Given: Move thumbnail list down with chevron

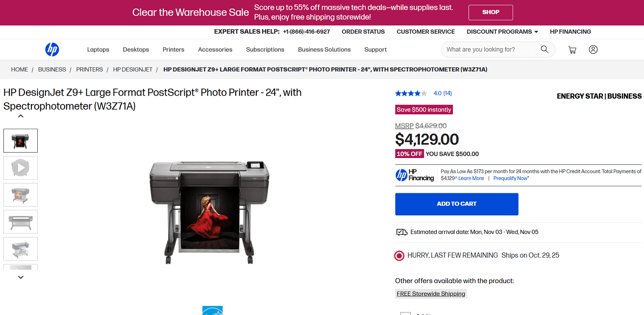Looking at the screenshot, I should point(21,277).
